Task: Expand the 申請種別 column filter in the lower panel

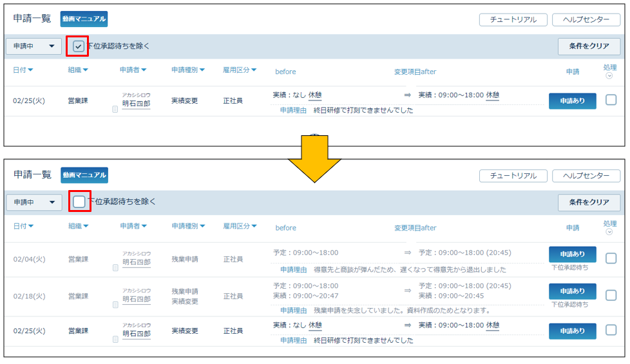Action: [x=202, y=226]
